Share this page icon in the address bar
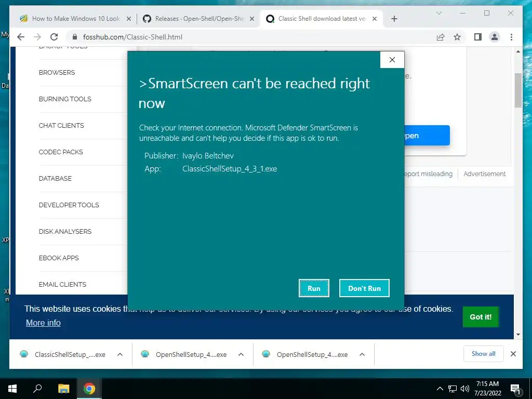 click(x=441, y=37)
